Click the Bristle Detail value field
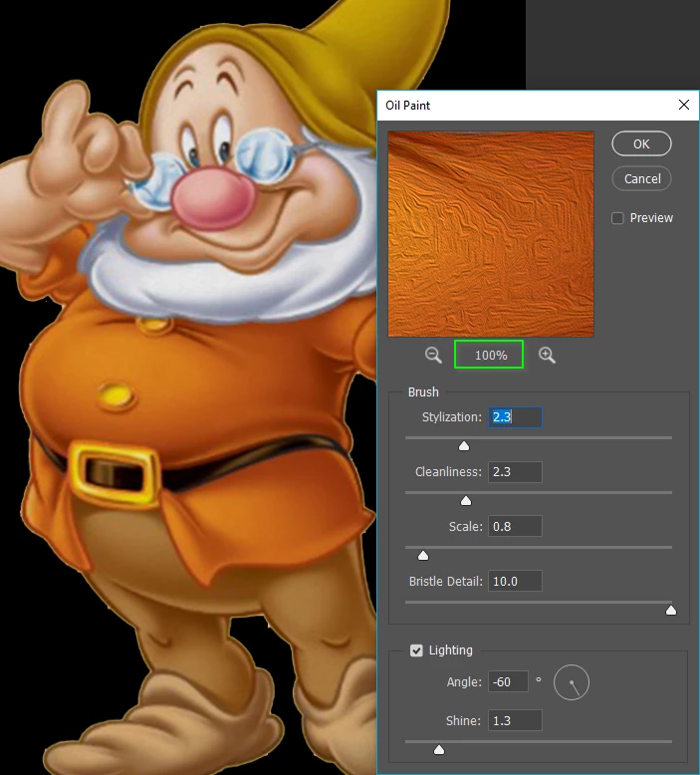The height and width of the screenshot is (775, 700). (x=515, y=582)
